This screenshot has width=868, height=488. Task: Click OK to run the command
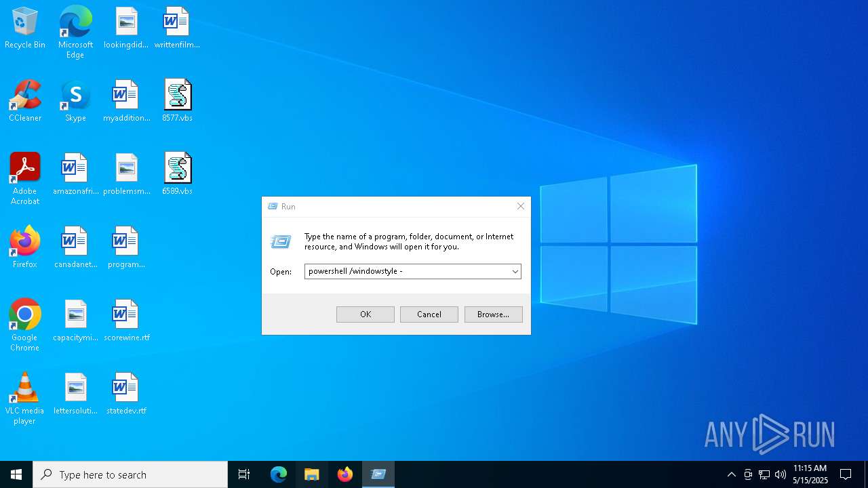pos(366,314)
